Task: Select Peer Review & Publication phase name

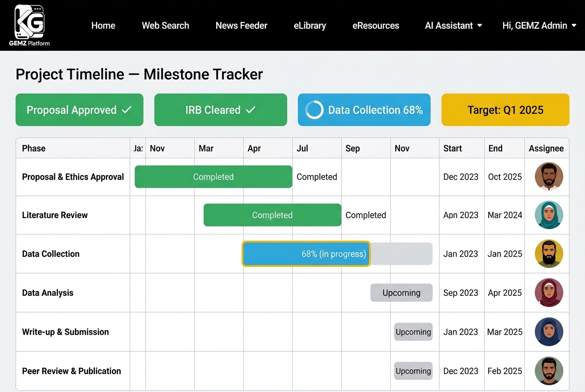Action: point(72,371)
